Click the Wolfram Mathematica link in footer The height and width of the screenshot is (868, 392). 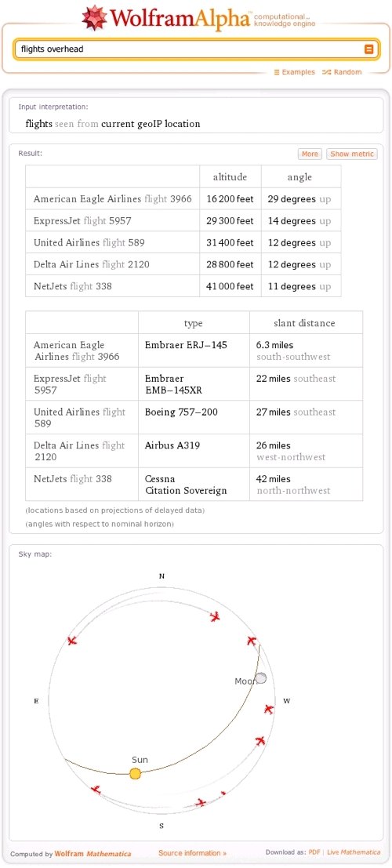[93, 854]
